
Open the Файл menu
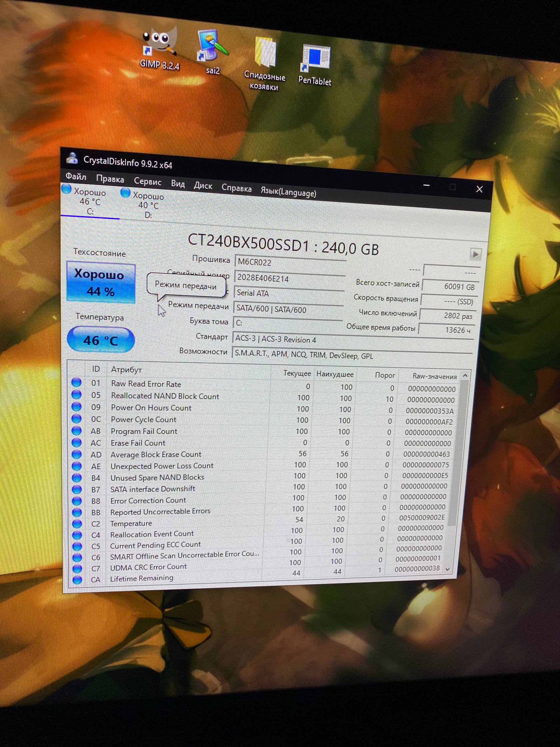(76, 176)
